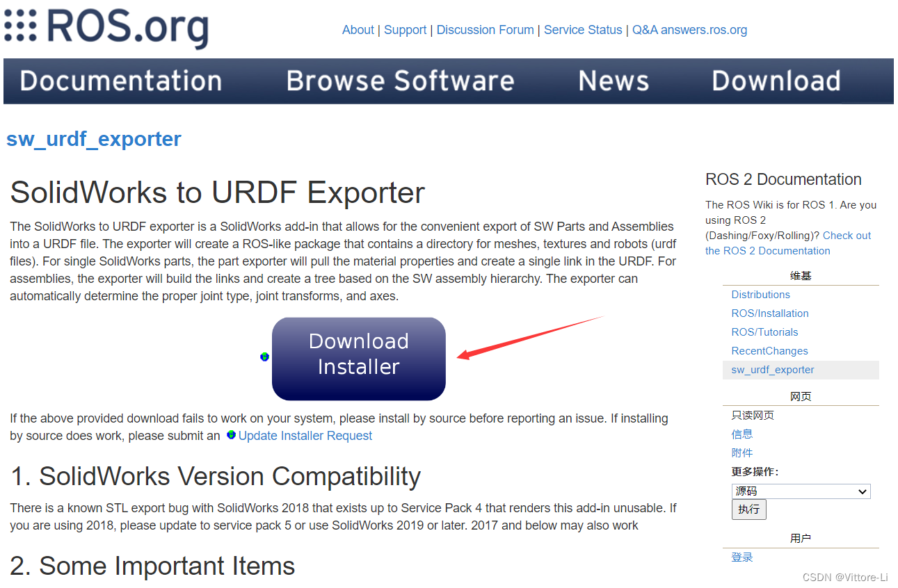Open the Service Status link
This screenshot has height=588, width=898.
point(583,30)
